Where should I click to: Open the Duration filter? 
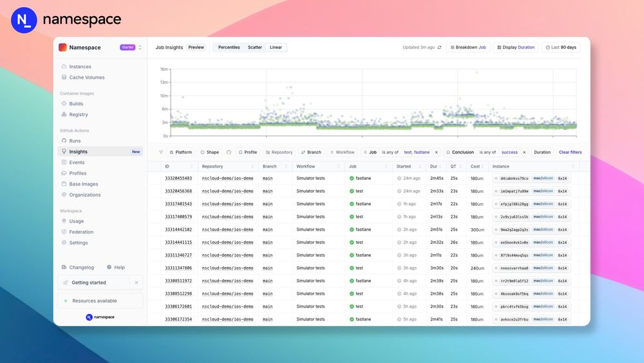point(542,152)
